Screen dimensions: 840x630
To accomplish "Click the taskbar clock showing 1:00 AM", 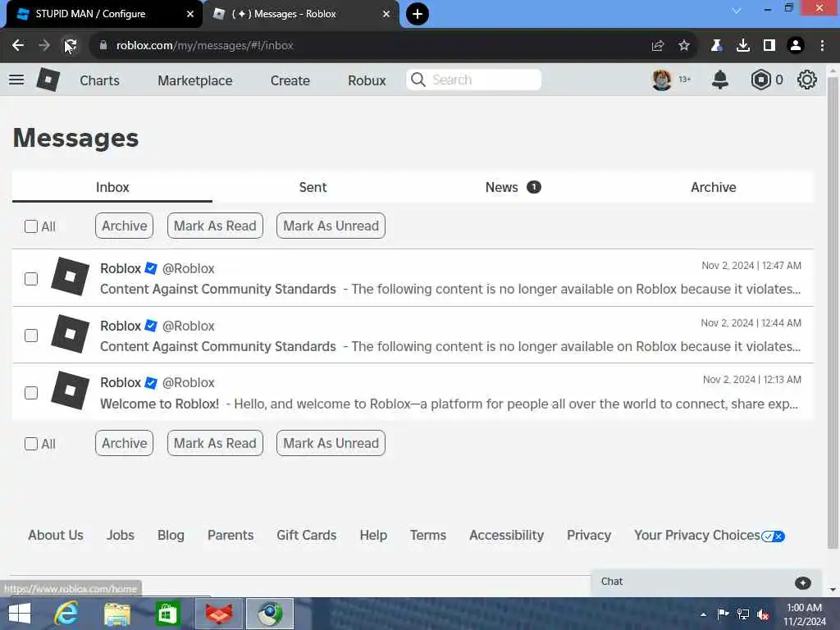I will pyautogui.click(x=804, y=614).
